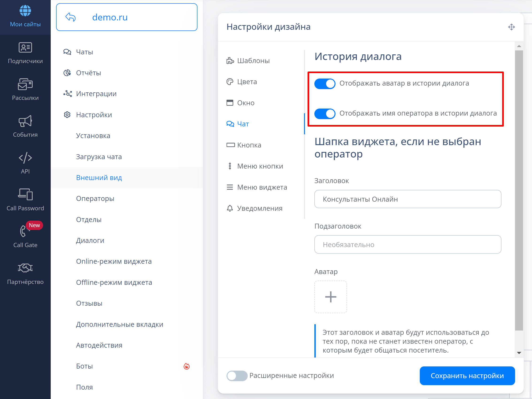
Task: Click the move panel crosshair icon
Action: (511, 27)
